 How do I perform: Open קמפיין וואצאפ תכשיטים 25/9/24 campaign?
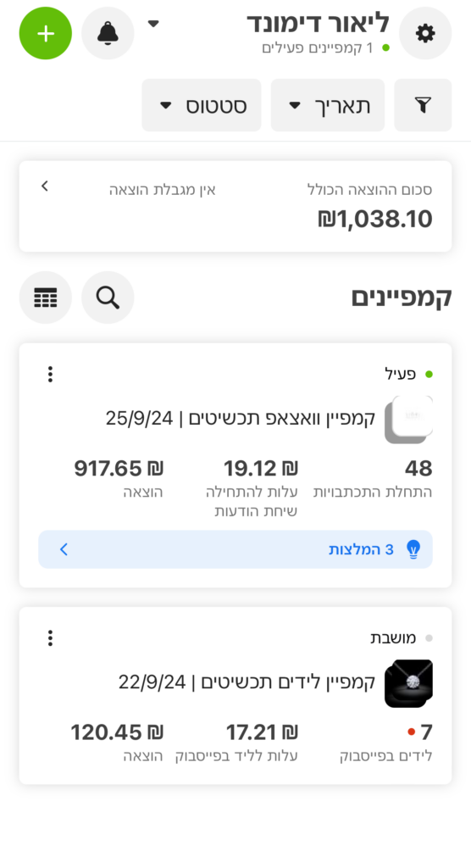241,418
